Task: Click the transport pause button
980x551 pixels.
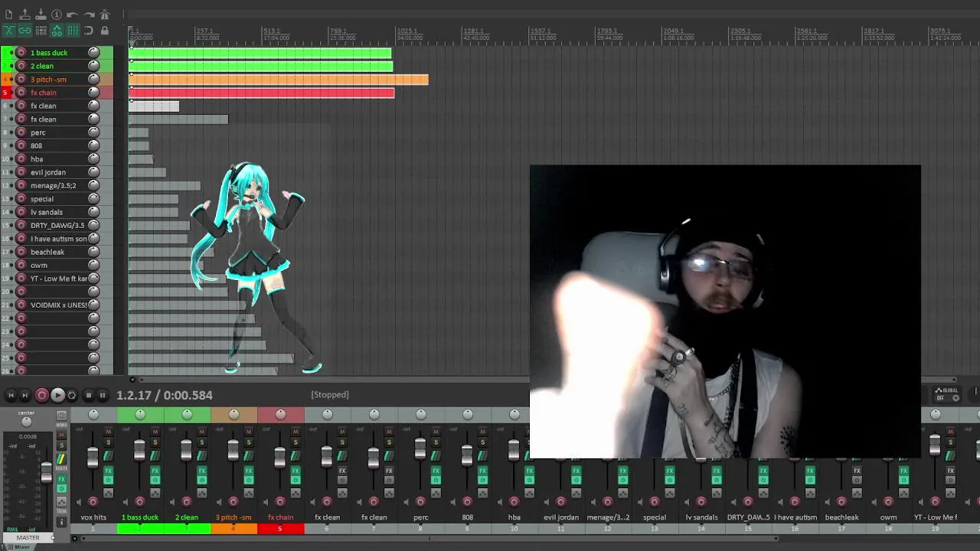Action: 103,396
